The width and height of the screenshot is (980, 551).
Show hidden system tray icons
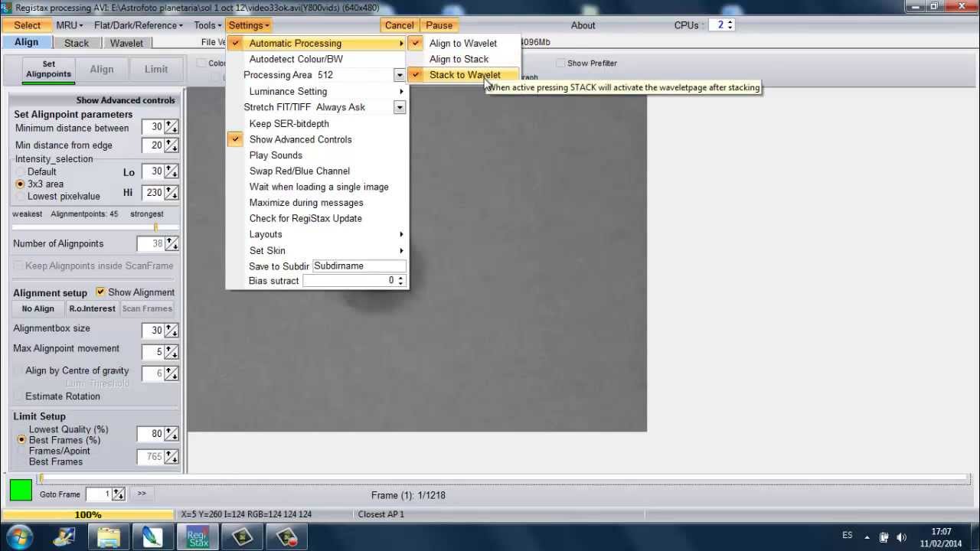(x=867, y=537)
